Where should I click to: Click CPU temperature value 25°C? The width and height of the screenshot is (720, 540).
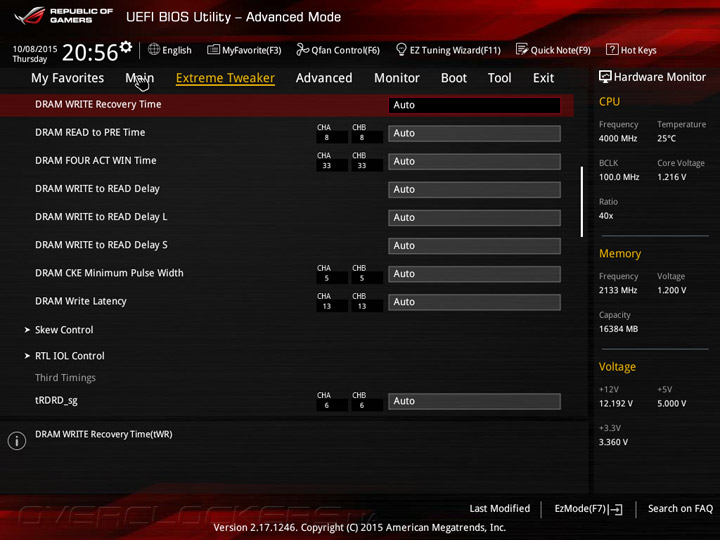pos(666,139)
